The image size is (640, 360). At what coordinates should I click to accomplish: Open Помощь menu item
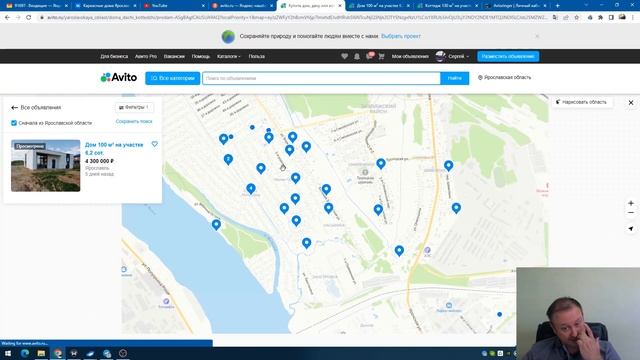[201, 56]
